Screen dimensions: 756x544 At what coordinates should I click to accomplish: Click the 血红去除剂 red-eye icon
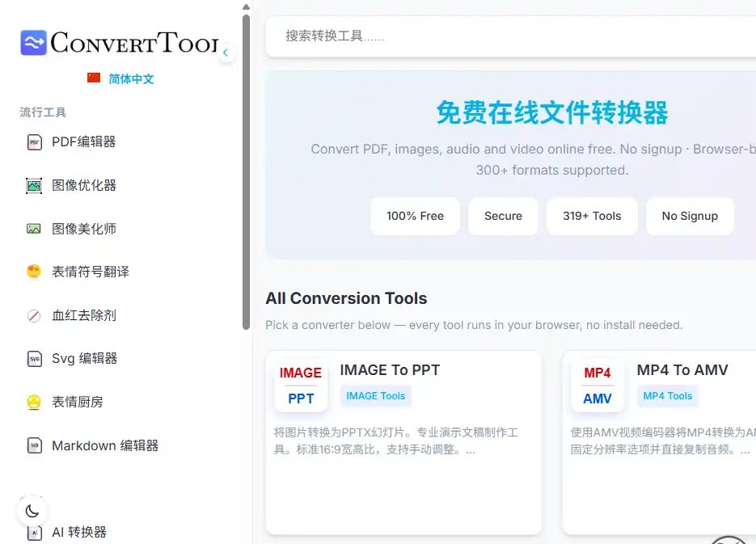[x=34, y=315]
